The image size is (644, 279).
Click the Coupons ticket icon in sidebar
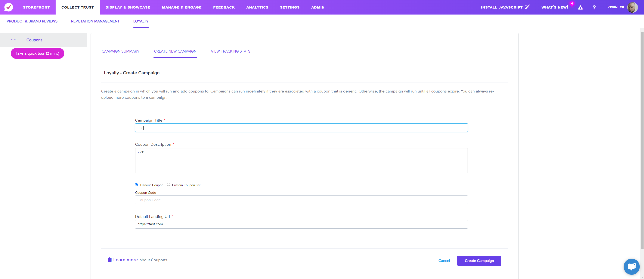click(x=13, y=40)
